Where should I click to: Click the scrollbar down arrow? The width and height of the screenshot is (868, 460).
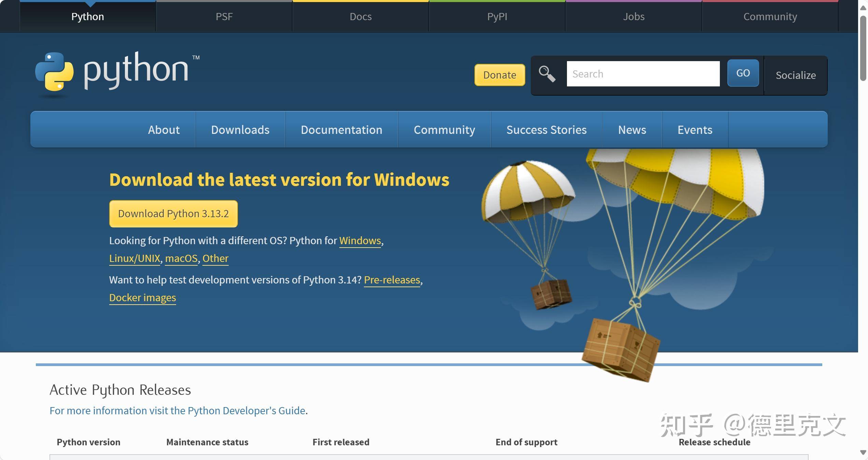(863, 452)
